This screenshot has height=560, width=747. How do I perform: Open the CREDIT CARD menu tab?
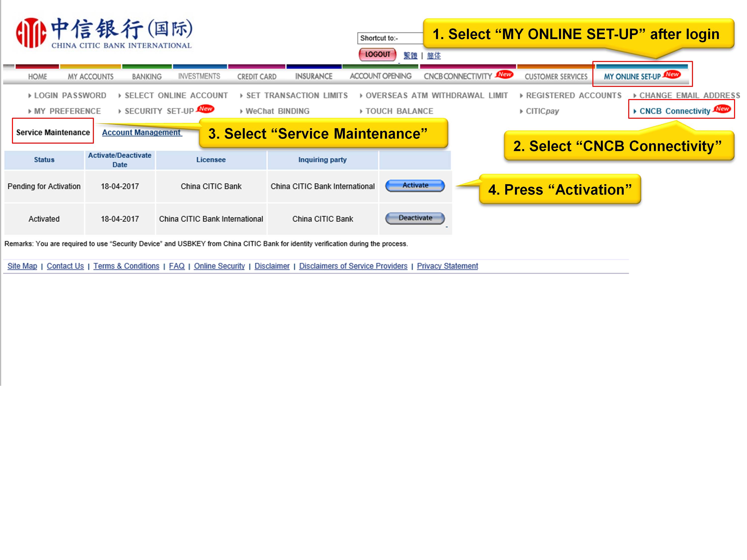(257, 77)
